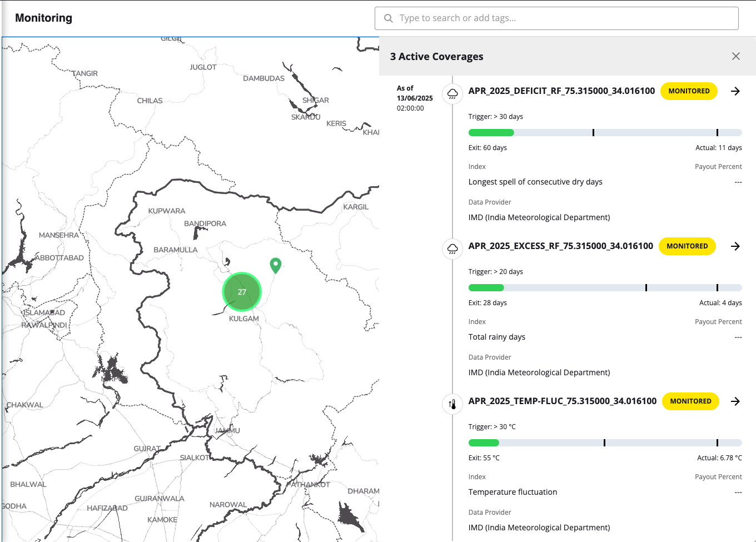Click MONITORED badge for TEMP-FLUC coverage
756x542 pixels.
pos(690,401)
